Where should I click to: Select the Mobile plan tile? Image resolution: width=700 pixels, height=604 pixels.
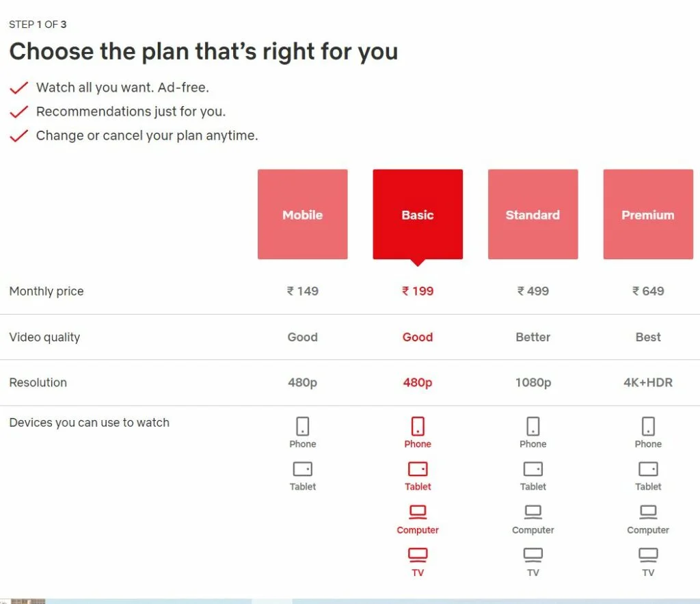point(302,214)
